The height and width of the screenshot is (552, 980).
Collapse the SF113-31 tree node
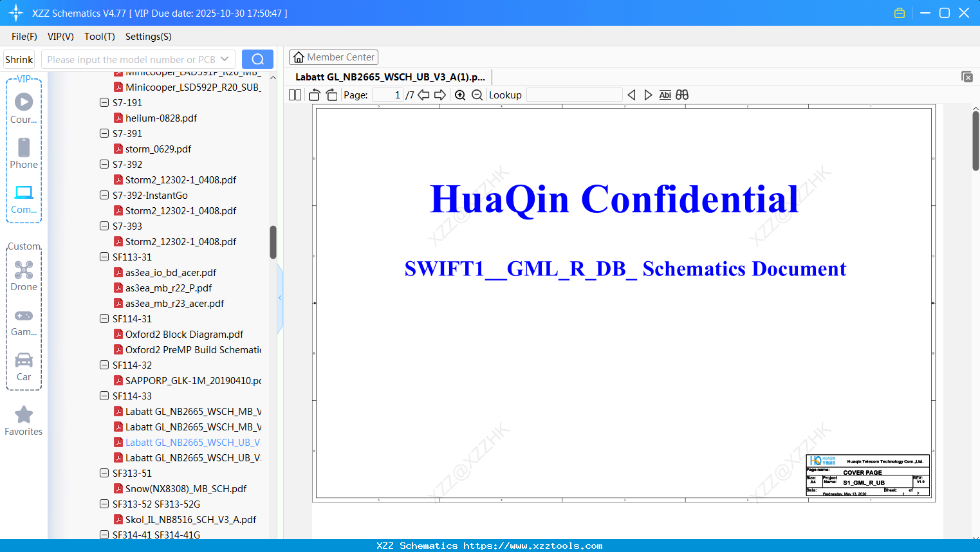point(104,257)
